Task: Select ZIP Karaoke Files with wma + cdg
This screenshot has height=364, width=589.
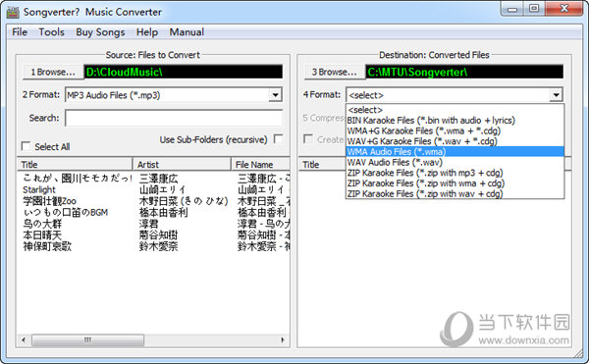Action: [x=455, y=183]
